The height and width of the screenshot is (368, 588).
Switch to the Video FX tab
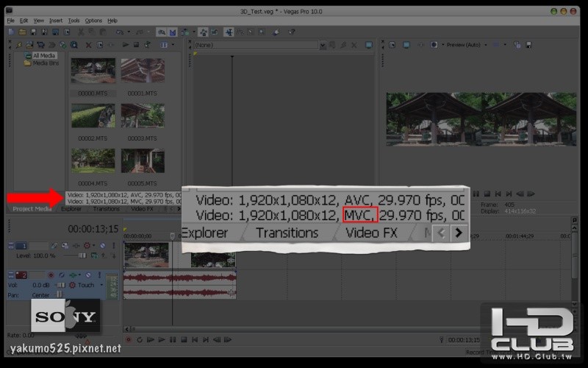coord(142,209)
